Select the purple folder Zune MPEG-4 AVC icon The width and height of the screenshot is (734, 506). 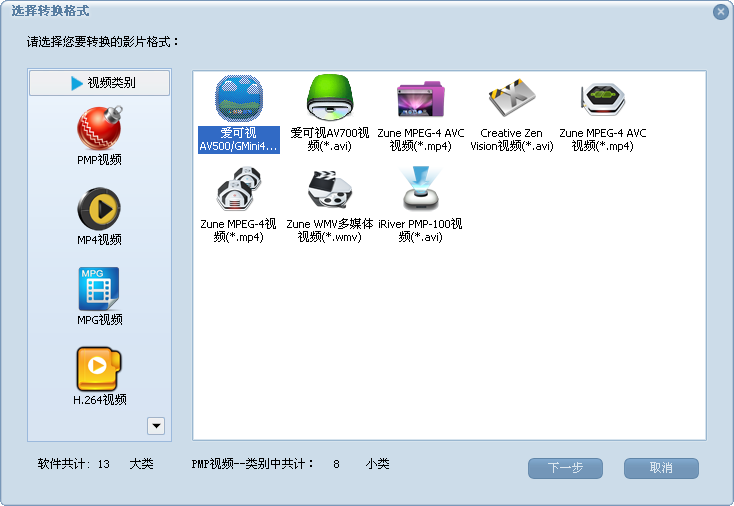tap(421, 99)
